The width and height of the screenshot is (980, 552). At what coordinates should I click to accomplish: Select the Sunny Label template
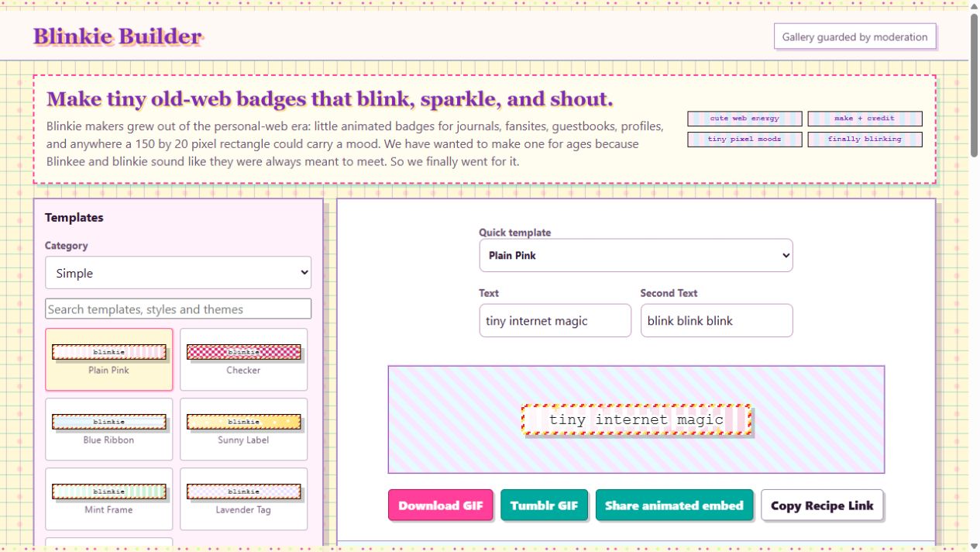click(x=243, y=429)
